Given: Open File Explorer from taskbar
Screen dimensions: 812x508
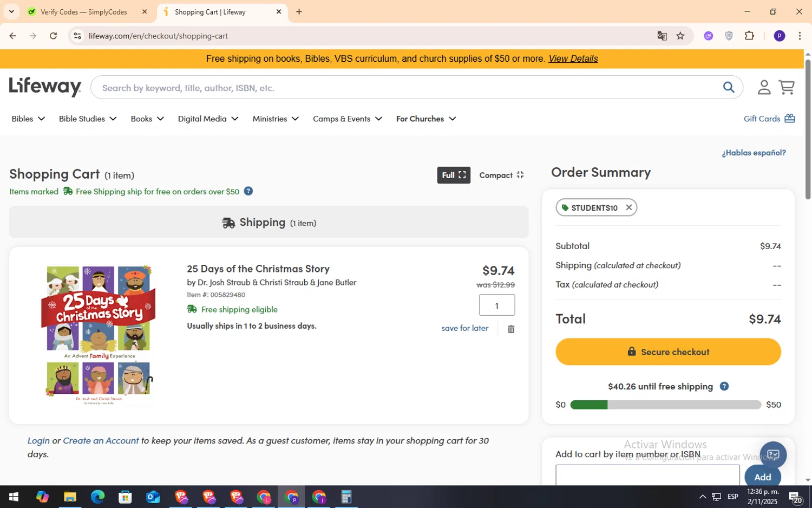Looking at the screenshot, I should click(70, 497).
